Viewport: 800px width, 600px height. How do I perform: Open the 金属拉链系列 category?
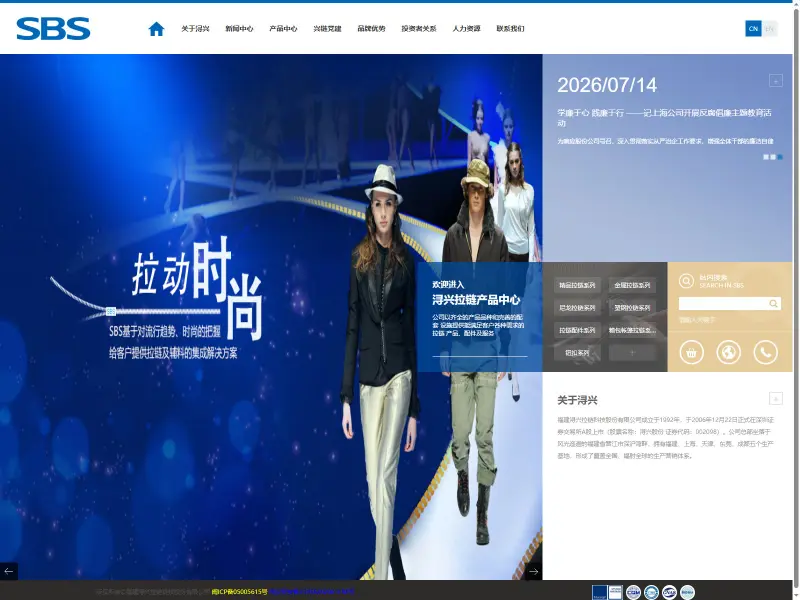pyautogui.click(x=632, y=285)
